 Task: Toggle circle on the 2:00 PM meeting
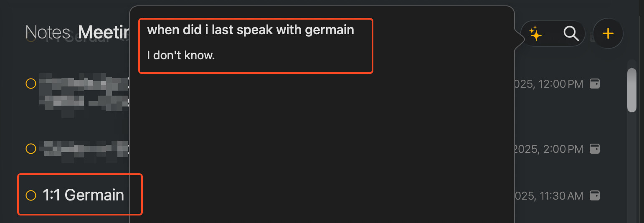(x=31, y=148)
